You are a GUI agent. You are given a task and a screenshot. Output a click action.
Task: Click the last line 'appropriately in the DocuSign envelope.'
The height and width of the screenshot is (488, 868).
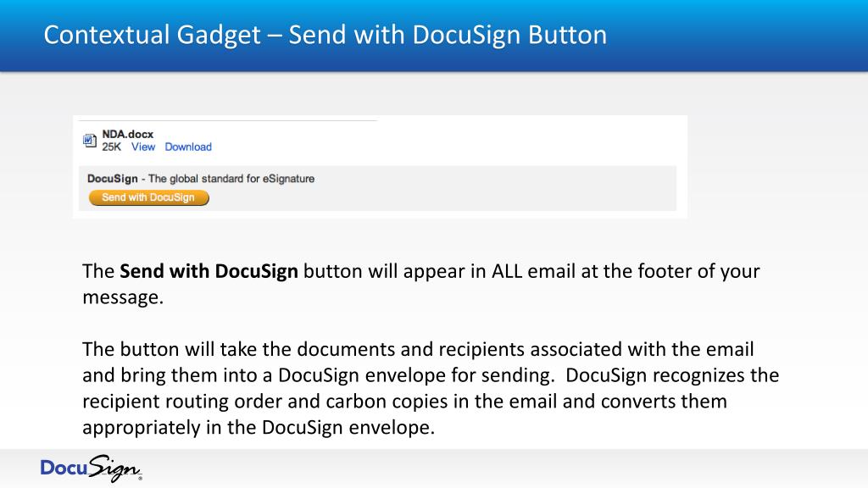[x=259, y=427]
